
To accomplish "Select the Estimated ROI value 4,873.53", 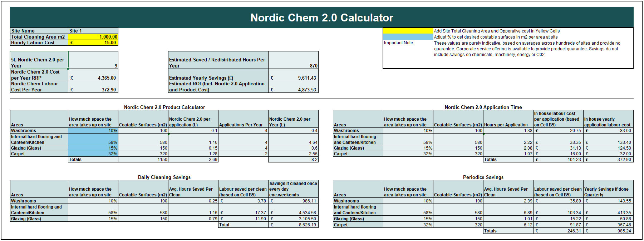I will (x=293, y=87).
